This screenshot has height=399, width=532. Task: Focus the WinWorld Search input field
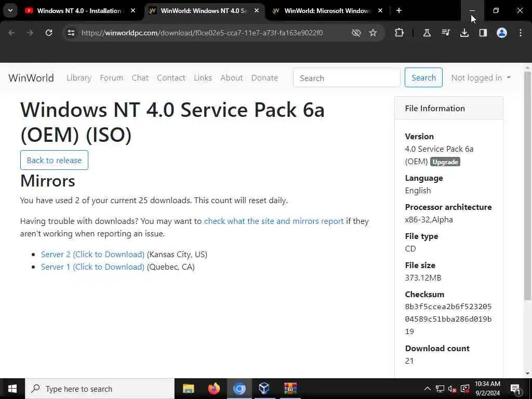(x=347, y=78)
